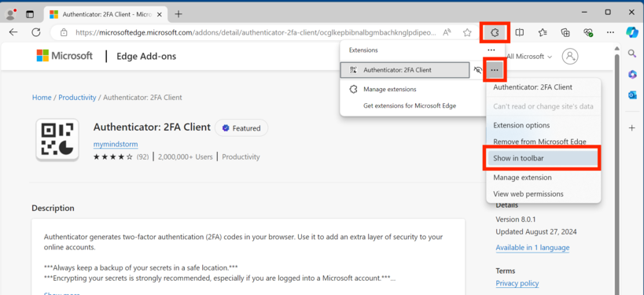This screenshot has width=644, height=295.
Task: Select the Authenticator: 2FA Client browser tab
Action: 105,14
